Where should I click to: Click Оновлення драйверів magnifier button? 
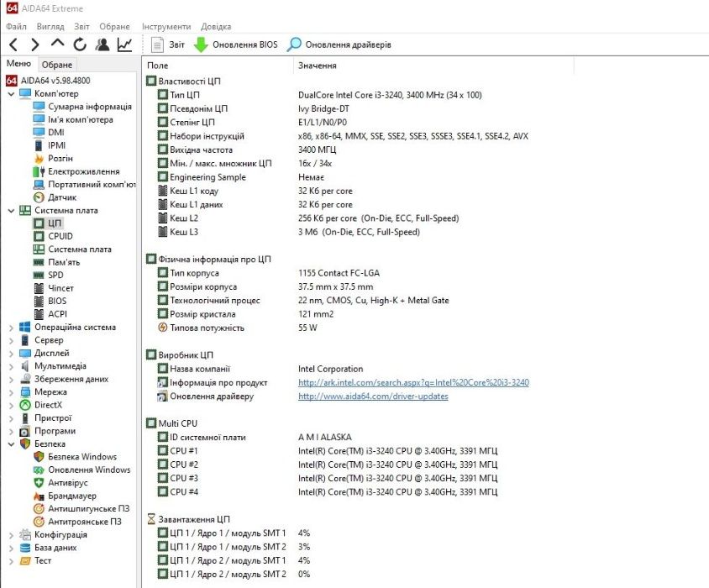[x=339, y=45]
